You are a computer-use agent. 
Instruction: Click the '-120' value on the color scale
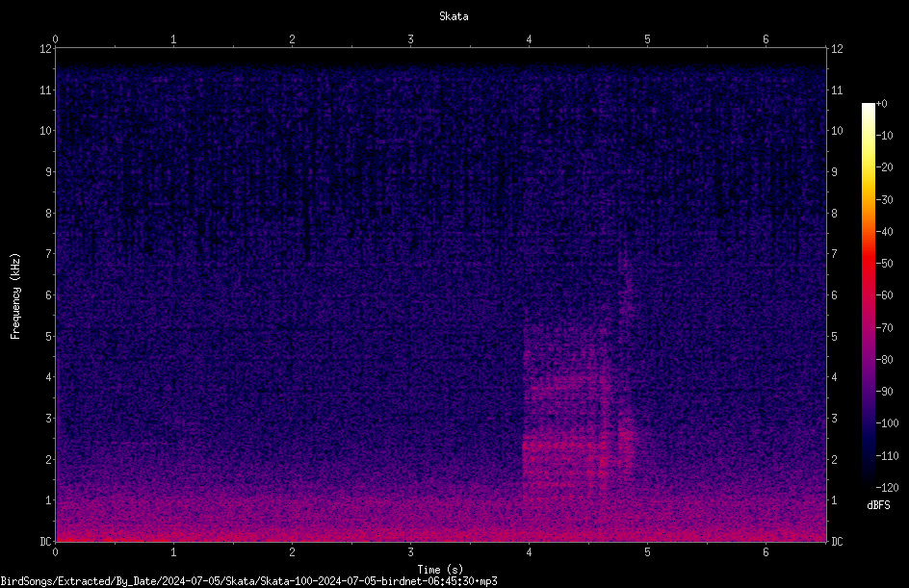pyautogui.click(x=887, y=488)
